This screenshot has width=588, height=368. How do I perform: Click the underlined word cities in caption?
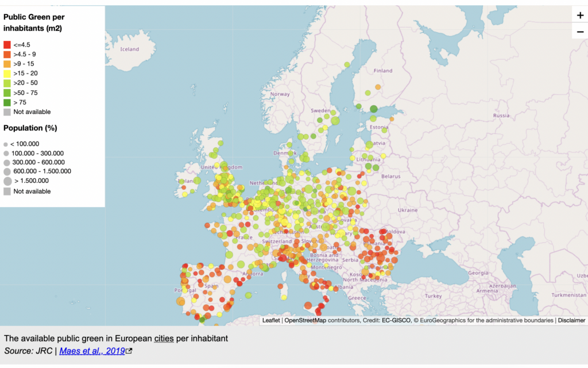tap(164, 338)
